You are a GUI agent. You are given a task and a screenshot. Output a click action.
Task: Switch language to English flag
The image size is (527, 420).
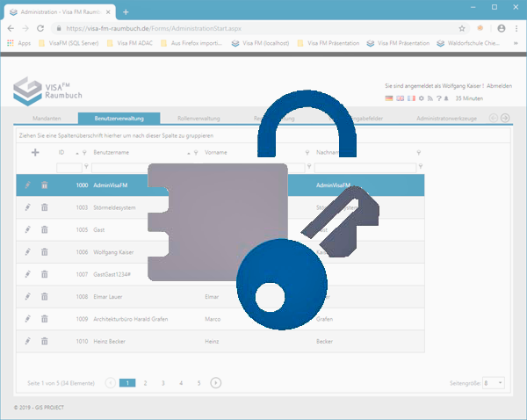(x=400, y=98)
